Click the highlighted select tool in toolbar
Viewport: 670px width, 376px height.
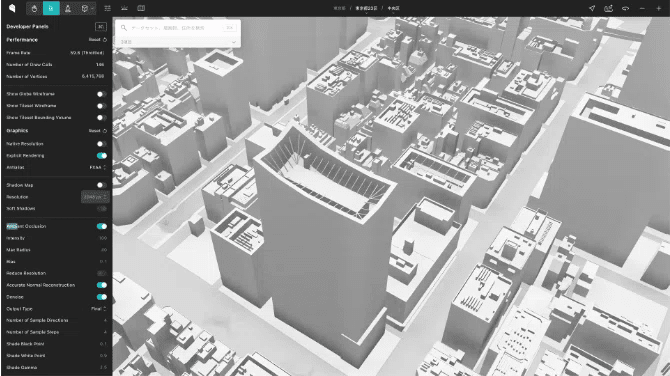(51, 8)
